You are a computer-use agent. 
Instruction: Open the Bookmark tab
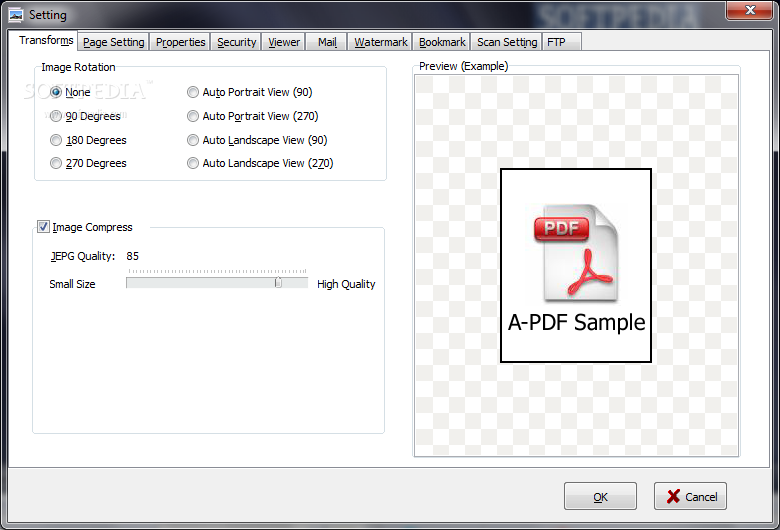[442, 42]
